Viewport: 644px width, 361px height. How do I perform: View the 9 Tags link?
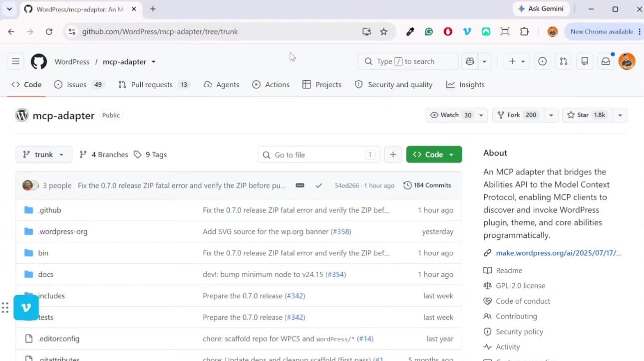click(x=150, y=155)
